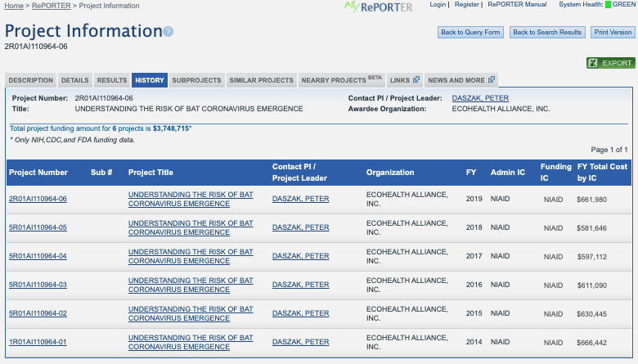Click Back to Query Form button
The width and height of the screenshot is (638, 364).
tap(470, 32)
